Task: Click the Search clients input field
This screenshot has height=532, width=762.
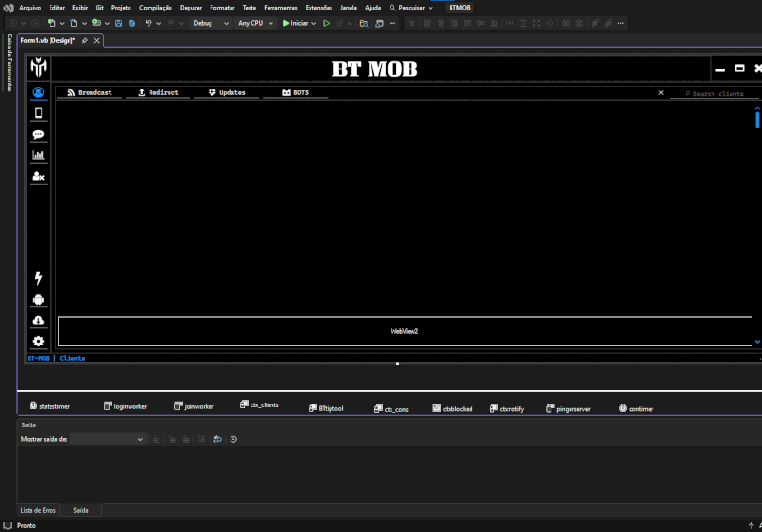Action: pyautogui.click(x=715, y=93)
